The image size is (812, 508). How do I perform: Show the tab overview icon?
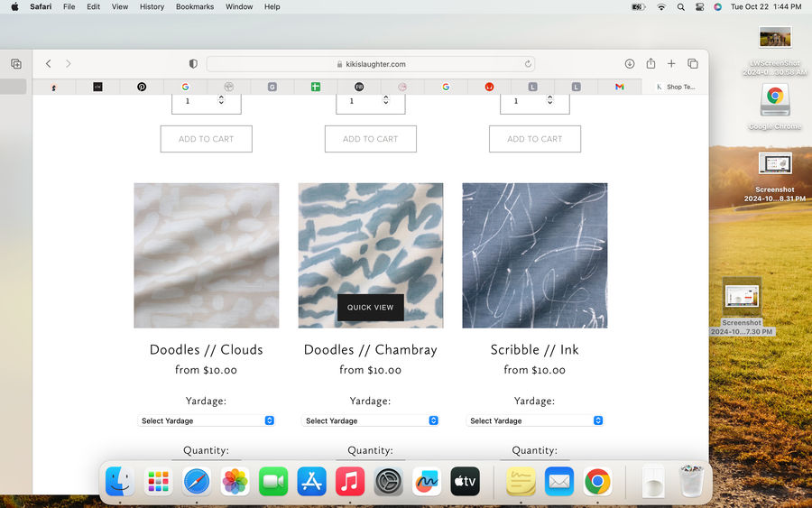pos(693,64)
